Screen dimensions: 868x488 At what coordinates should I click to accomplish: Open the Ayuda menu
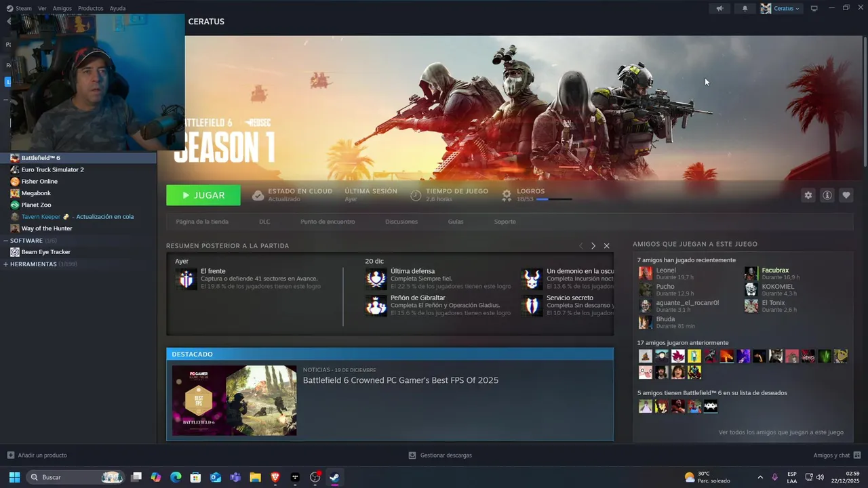pyautogui.click(x=117, y=8)
